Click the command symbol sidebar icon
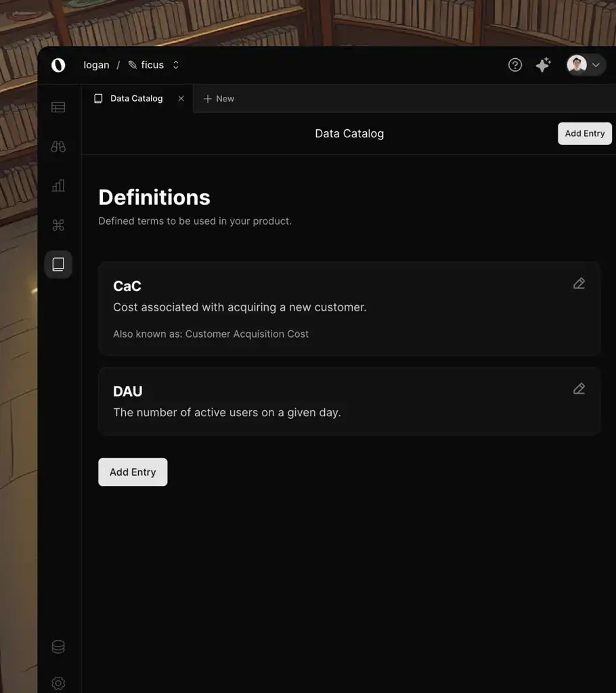616x693 pixels. [x=58, y=225]
